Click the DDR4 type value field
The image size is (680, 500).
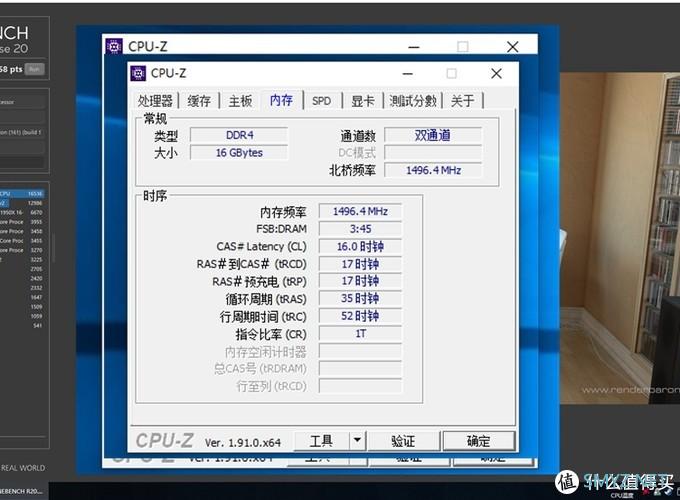[x=239, y=135]
